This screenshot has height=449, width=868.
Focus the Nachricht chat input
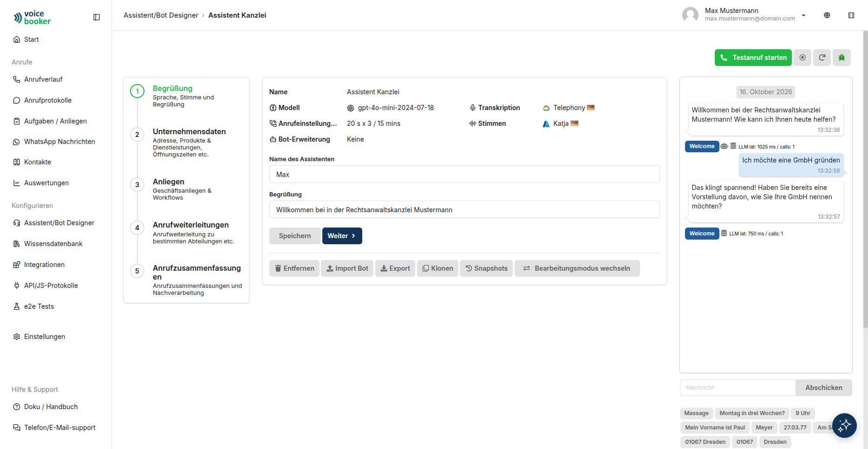[737, 388]
